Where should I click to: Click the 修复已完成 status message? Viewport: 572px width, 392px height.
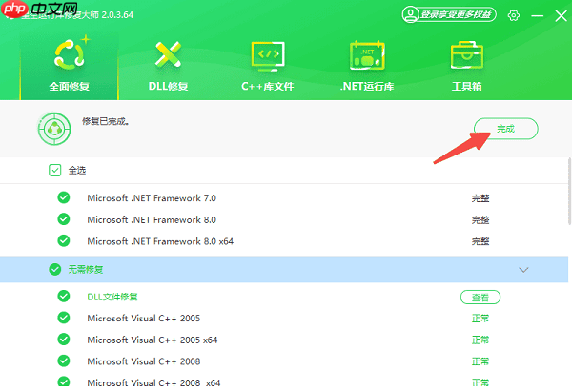pyautogui.click(x=106, y=121)
